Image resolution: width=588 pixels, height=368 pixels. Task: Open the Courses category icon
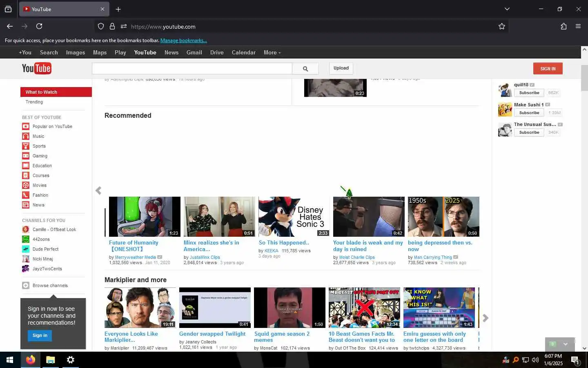[26, 175]
